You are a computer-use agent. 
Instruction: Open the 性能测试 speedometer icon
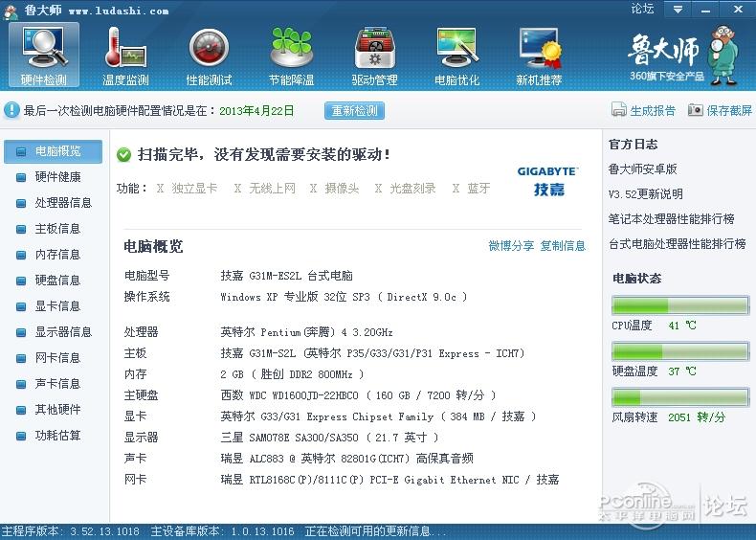coord(209,55)
